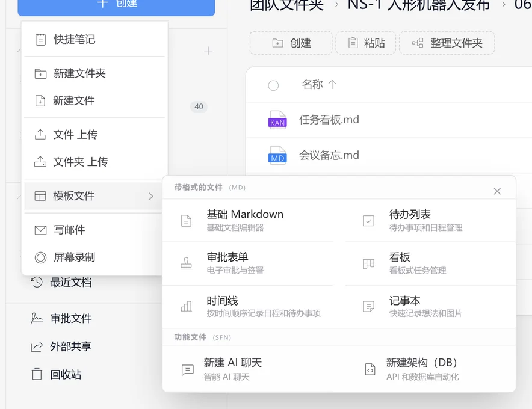Click the 新建文件夹 folder-plus icon
The width and height of the screenshot is (532, 409).
(40, 73)
